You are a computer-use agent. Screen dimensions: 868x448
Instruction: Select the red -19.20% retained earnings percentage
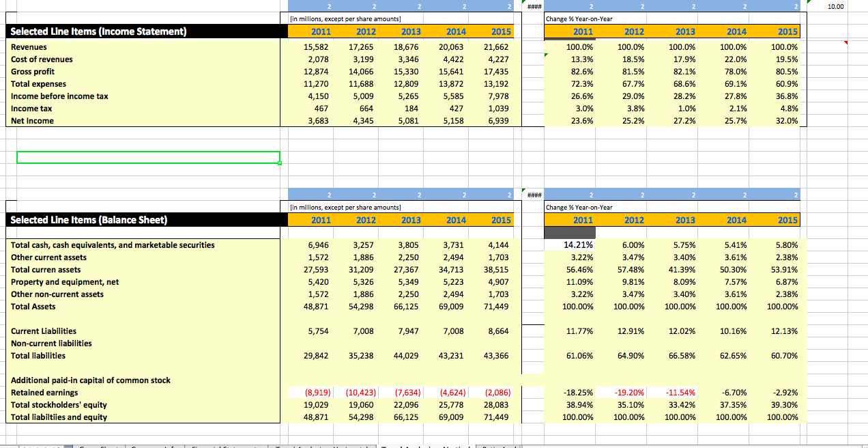628,393
